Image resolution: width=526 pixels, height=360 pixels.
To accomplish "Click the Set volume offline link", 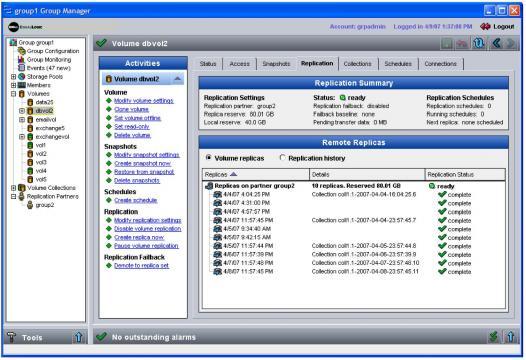I will pyautogui.click(x=137, y=118).
